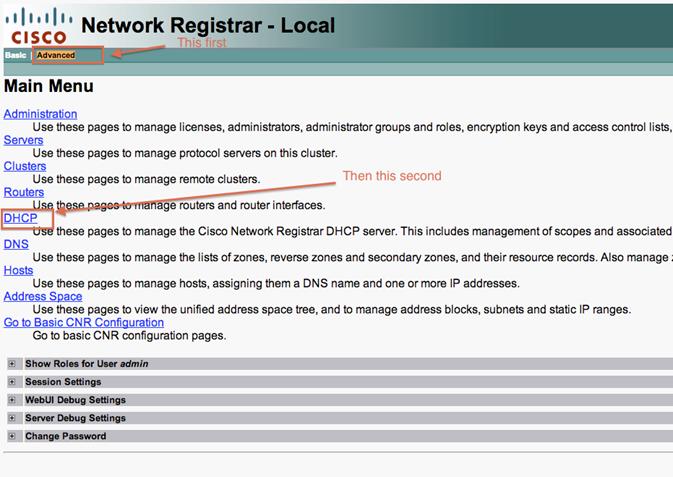This screenshot has height=477, width=673.
Task: Click the Server Debug Settings label
Action: click(76, 418)
